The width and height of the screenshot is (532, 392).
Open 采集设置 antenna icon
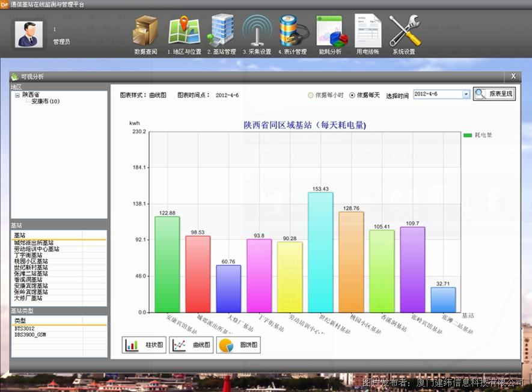(x=257, y=31)
